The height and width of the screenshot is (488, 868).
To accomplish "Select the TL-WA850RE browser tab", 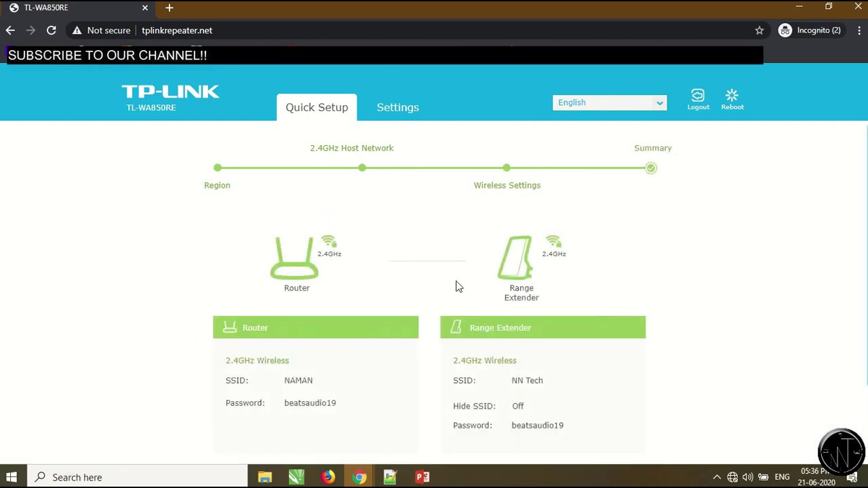I will click(79, 7).
